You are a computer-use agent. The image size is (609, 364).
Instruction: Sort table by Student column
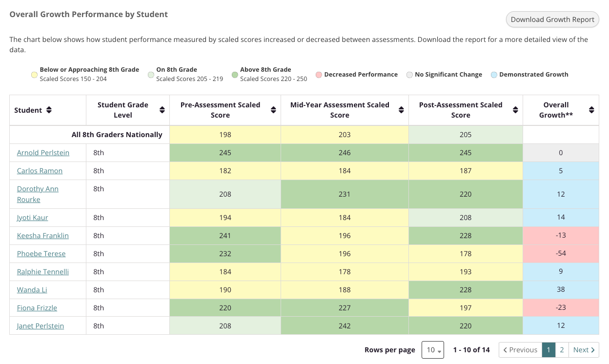[x=49, y=110]
